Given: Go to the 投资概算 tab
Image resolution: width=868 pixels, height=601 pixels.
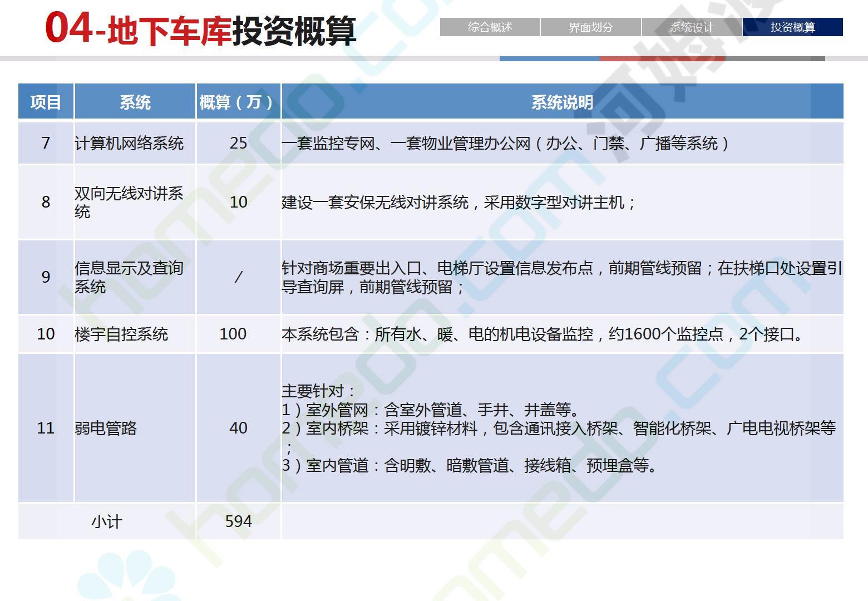Looking at the screenshot, I should pos(793,27).
